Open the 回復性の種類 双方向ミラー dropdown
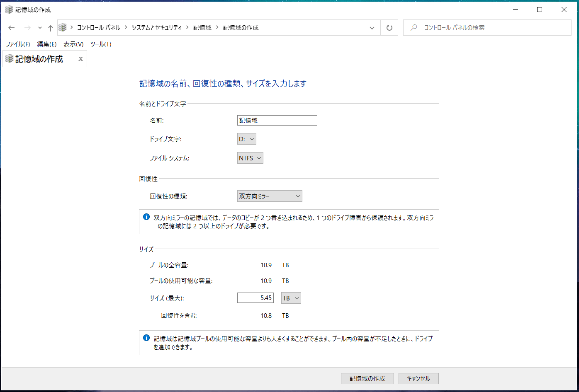This screenshot has width=579, height=392. [x=270, y=196]
